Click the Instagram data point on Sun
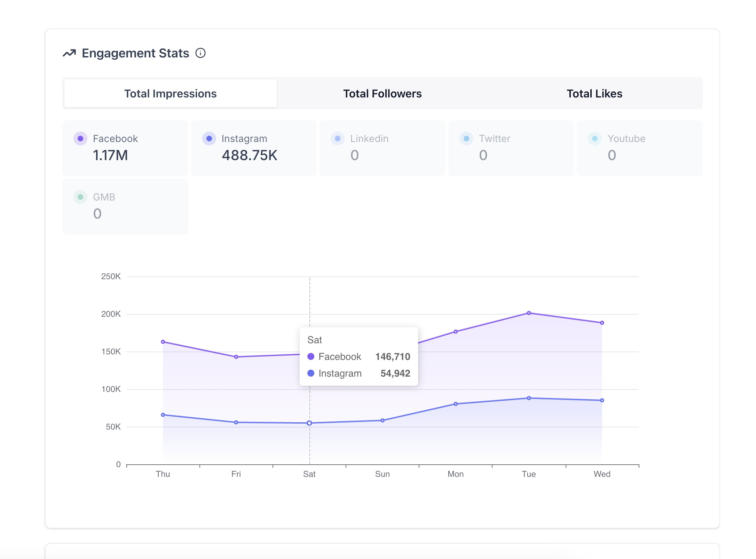The width and height of the screenshot is (756, 559). (382, 420)
